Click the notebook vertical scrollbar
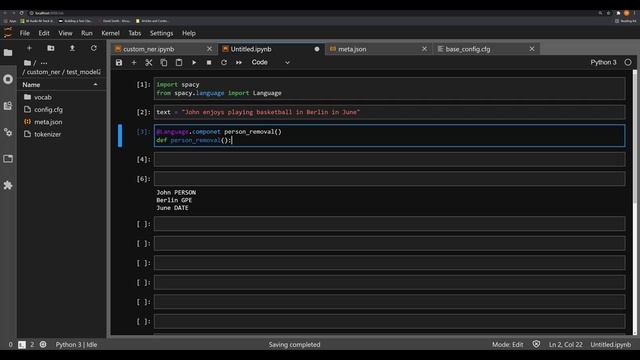The height and width of the screenshot is (360, 640). pyautogui.click(x=635, y=137)
